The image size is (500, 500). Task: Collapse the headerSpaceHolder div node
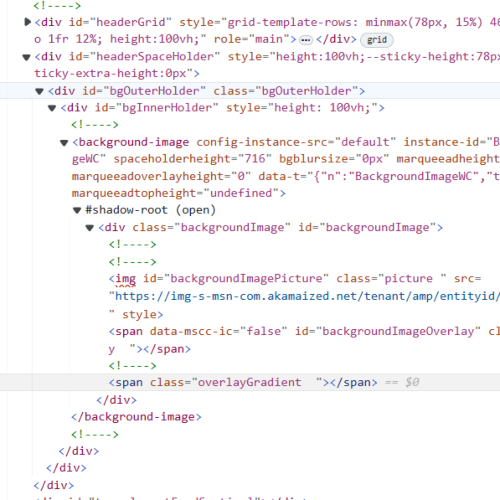coord(26,57)
